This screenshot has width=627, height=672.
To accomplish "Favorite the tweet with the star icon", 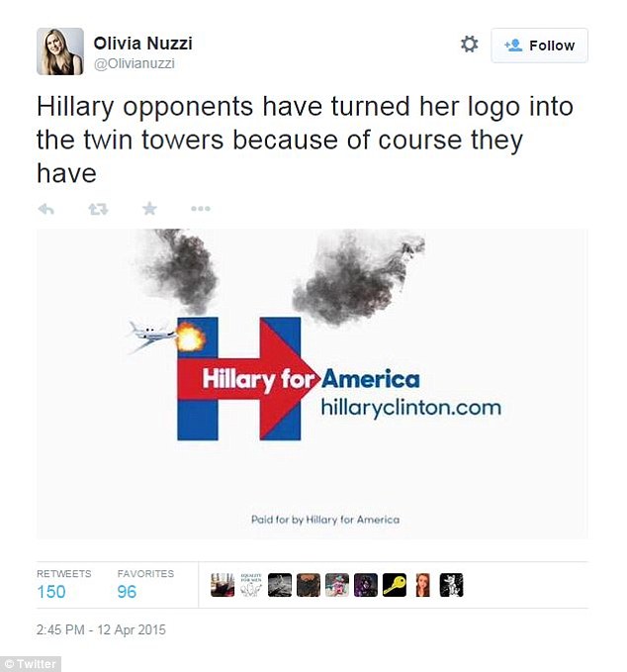I will click(x=149, y=209).
